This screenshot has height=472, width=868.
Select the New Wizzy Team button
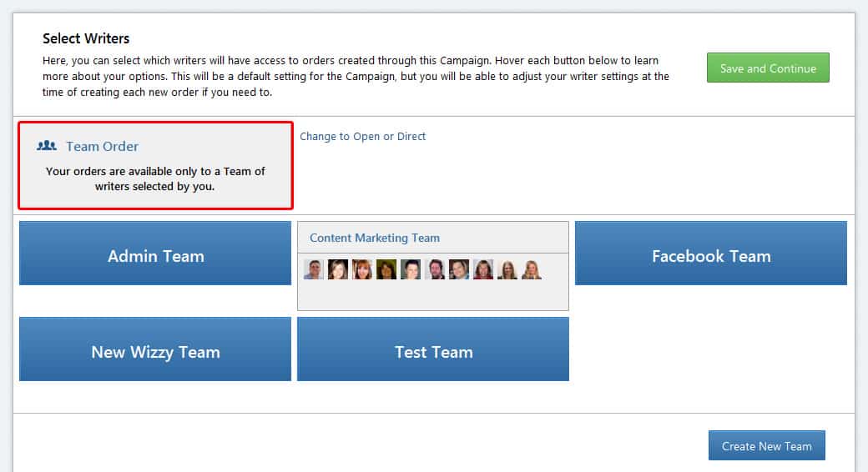pyautogui.click(x=155, y=349)
